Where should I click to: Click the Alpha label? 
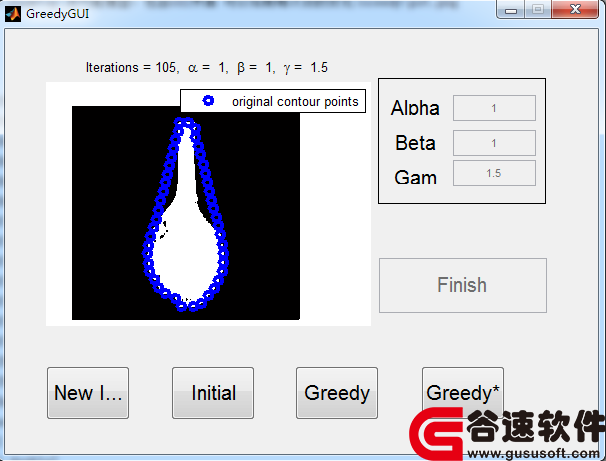click(x=415, y=108)
